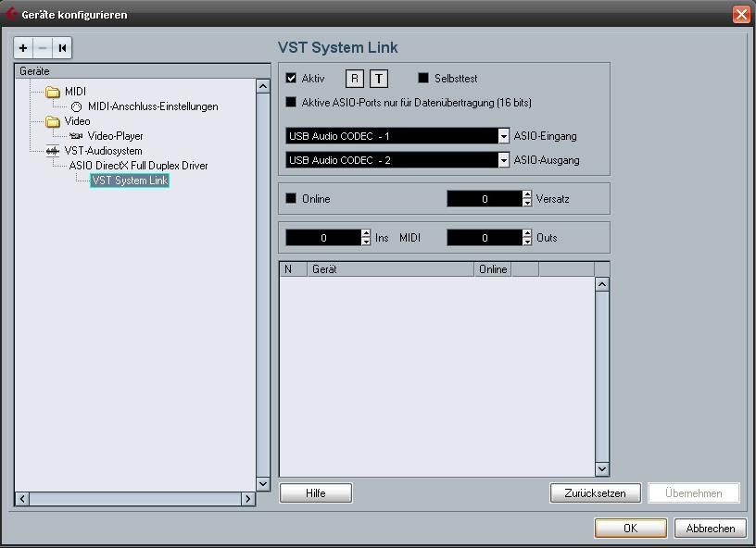Click the plus add device button
This screenshot has height=548, width=756.
[23, 48]
